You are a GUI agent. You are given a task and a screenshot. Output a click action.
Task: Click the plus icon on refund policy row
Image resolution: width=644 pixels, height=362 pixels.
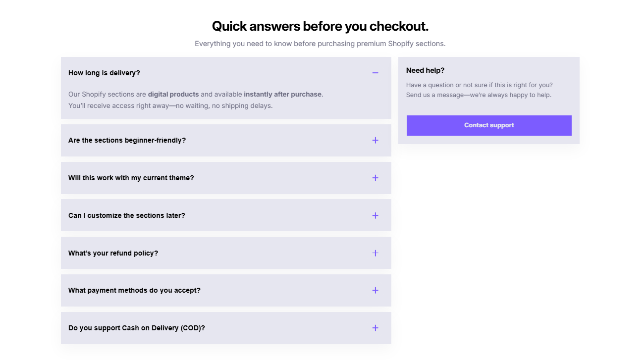(375, 253)
